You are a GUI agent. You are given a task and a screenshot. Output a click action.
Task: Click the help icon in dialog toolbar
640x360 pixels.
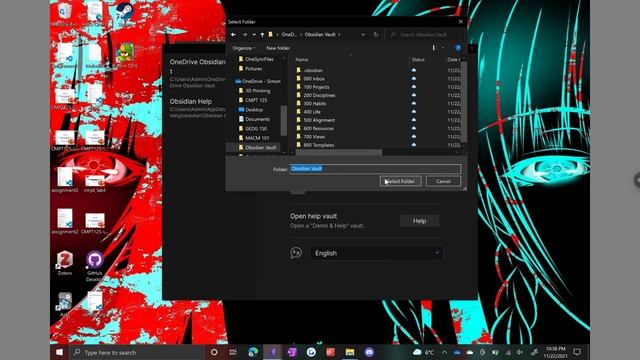(458, 48)
